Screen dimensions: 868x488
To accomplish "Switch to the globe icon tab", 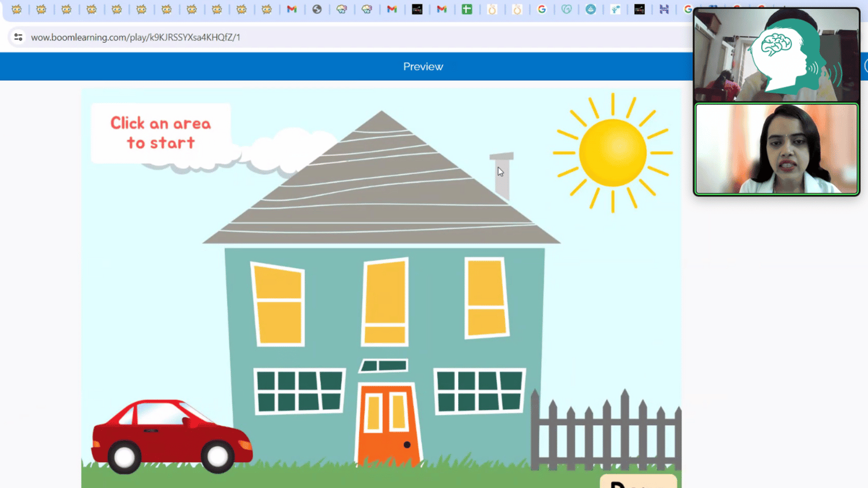I will [317, 10].
